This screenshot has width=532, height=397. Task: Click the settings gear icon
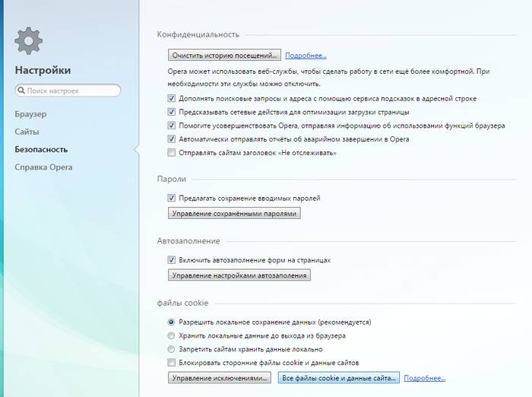pos(29,41)
